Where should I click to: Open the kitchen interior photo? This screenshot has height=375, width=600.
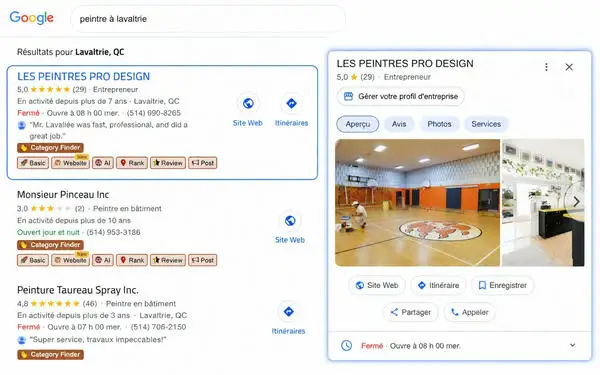[x=543, y=202]
